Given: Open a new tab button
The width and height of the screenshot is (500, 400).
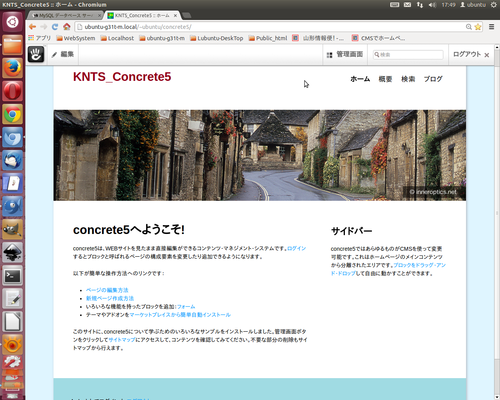Looking at the screenshot, I should [x=187, y=15].
